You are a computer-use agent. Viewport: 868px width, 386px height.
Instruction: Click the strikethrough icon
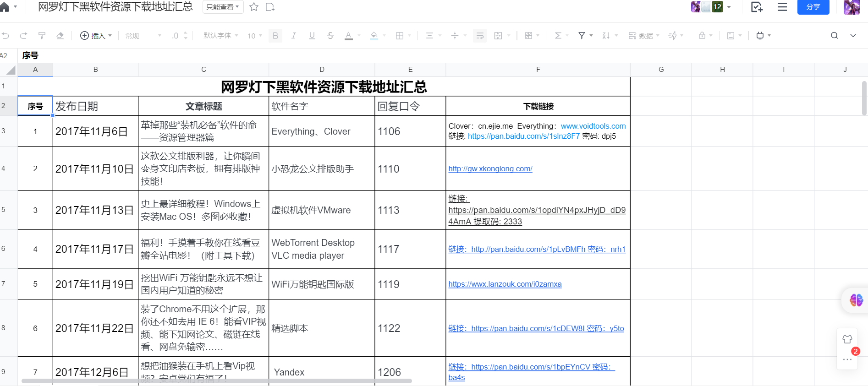(x=330, y=36)
